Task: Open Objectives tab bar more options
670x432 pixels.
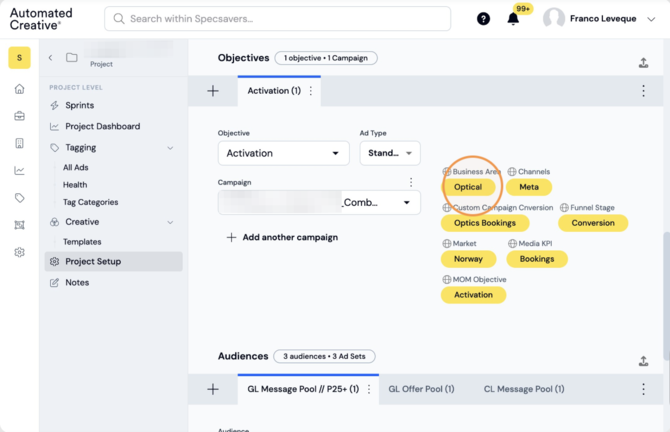Action: pyautogui.click(x=644, y=91)
